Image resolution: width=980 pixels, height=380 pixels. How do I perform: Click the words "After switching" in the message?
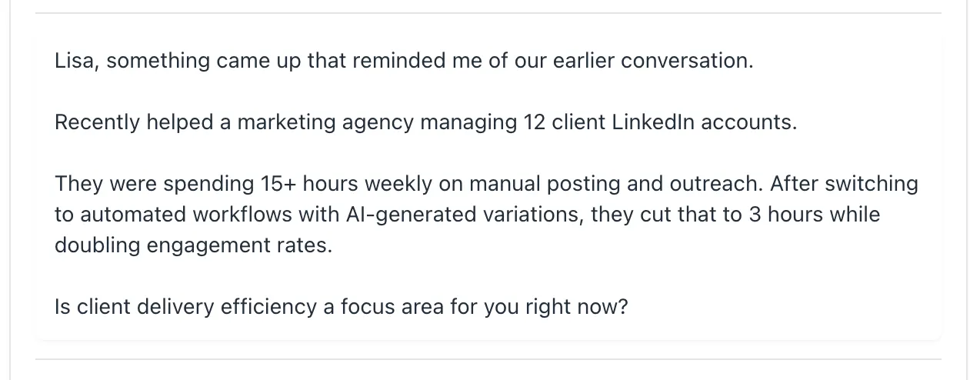tap(844, 185)
